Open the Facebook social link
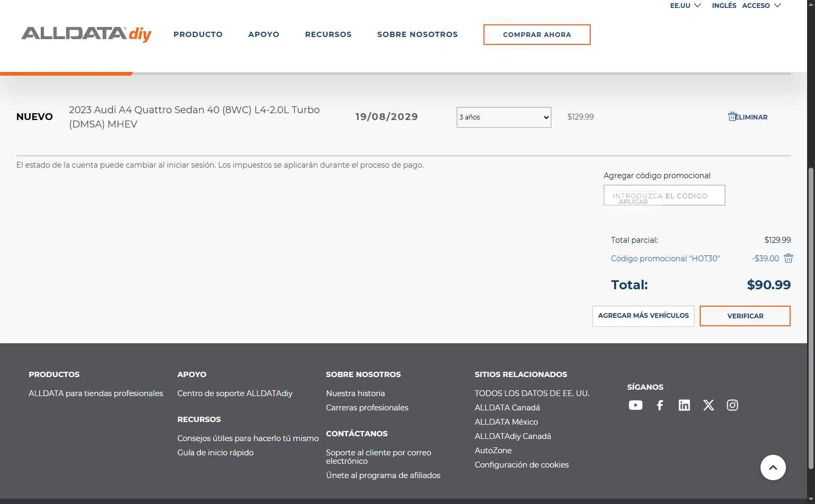The height and width of the screenshot is (504, 815). (660, 405)
